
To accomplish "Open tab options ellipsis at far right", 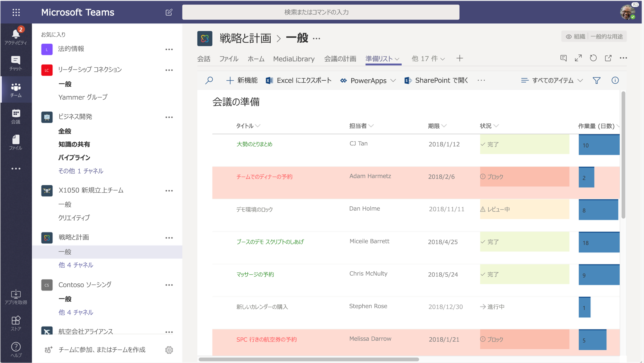I will 623,58.
